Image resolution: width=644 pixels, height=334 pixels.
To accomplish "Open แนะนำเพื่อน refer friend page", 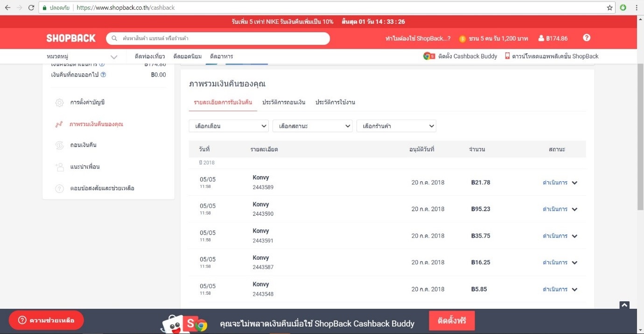I will [85, 167].
